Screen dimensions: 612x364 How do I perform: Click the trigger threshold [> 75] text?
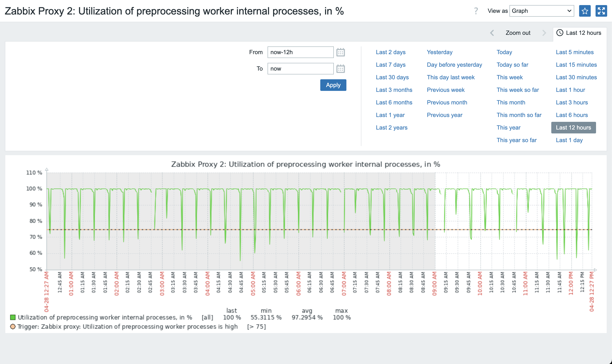tap(257, 327)
